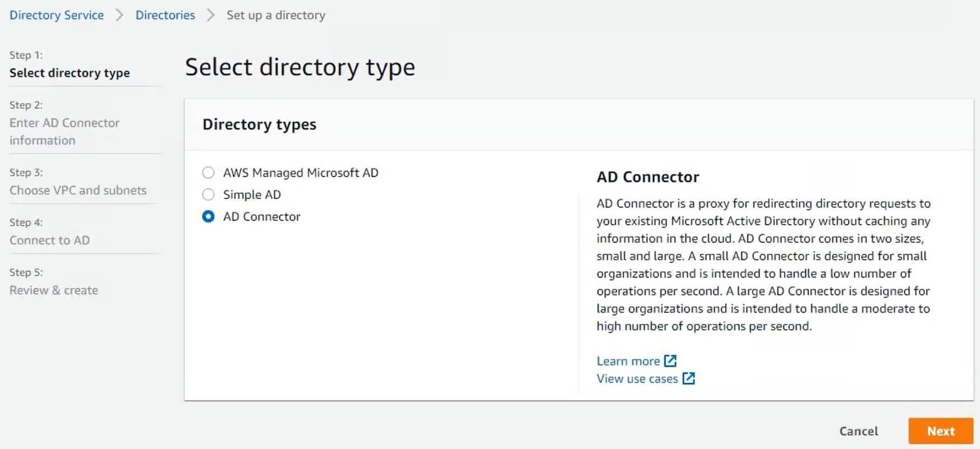Go to Step 3 Choose VPC and subnets

(78, 190)
